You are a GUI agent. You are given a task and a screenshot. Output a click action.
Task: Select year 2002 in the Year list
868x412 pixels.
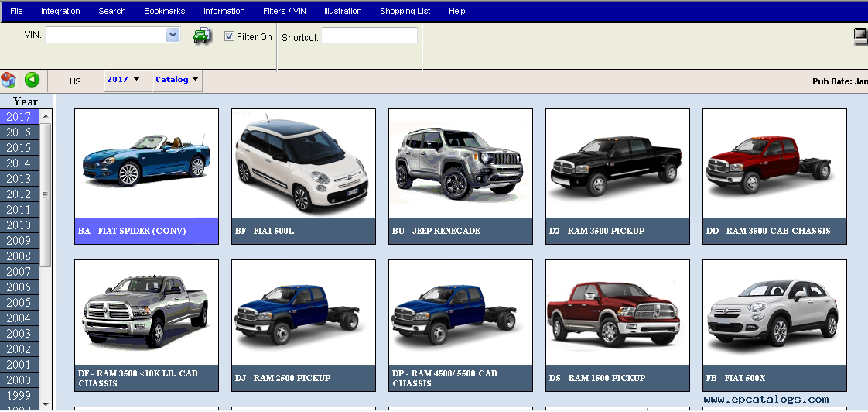[x=19, y=349]
